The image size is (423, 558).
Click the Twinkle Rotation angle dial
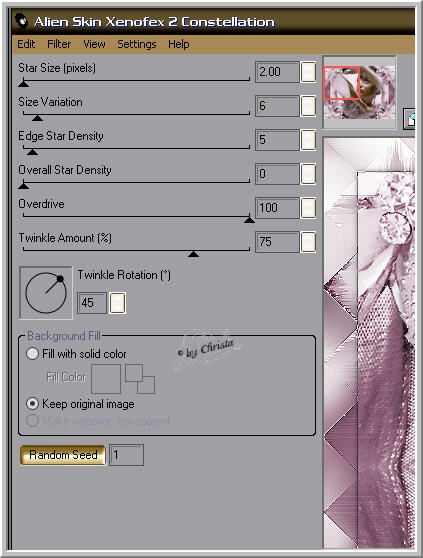click(46, 293)
